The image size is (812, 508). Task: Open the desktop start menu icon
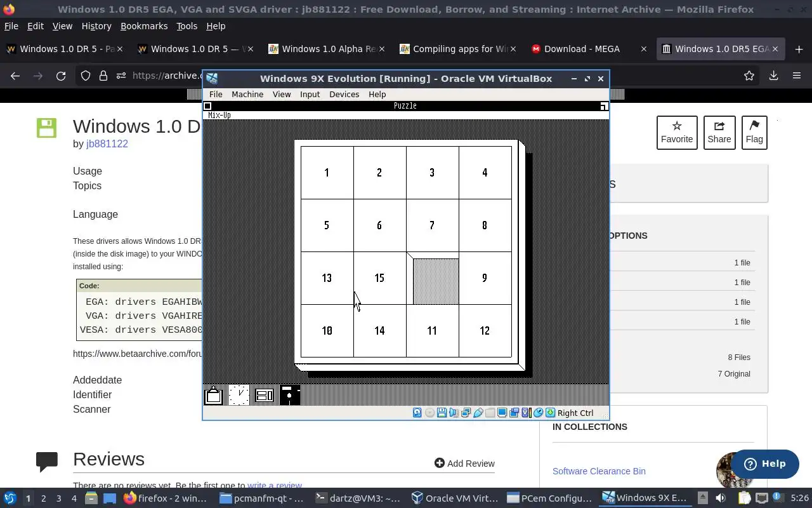point(10,498)
